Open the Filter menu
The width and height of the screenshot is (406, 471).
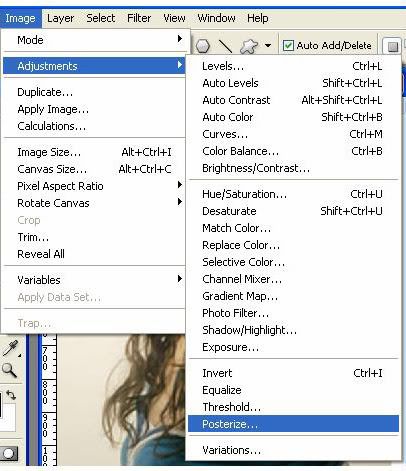[x=139, y=18]
